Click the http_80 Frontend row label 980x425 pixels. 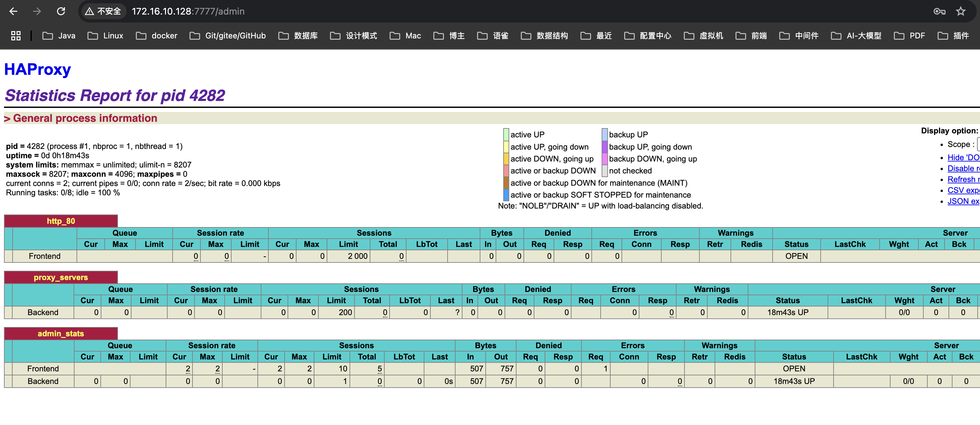pyautogui.click(x=44, y=256)
